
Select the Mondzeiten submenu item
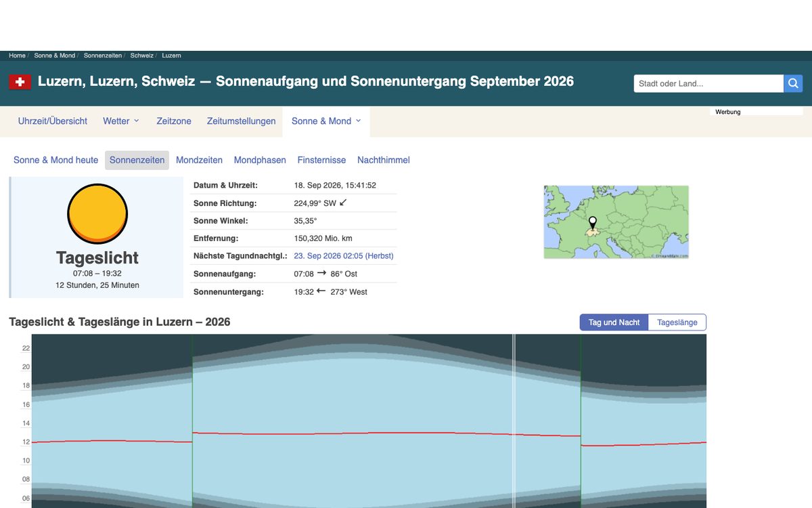(x=199, y=161)
